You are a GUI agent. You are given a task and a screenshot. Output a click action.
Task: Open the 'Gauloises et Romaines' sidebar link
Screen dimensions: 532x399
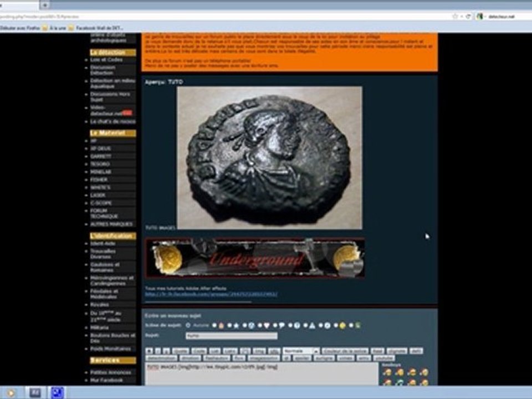point(105,267)
